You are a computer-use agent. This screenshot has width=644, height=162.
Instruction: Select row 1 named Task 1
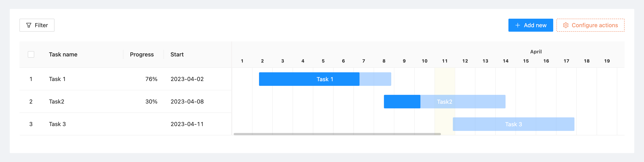click(x=57, y=79)
